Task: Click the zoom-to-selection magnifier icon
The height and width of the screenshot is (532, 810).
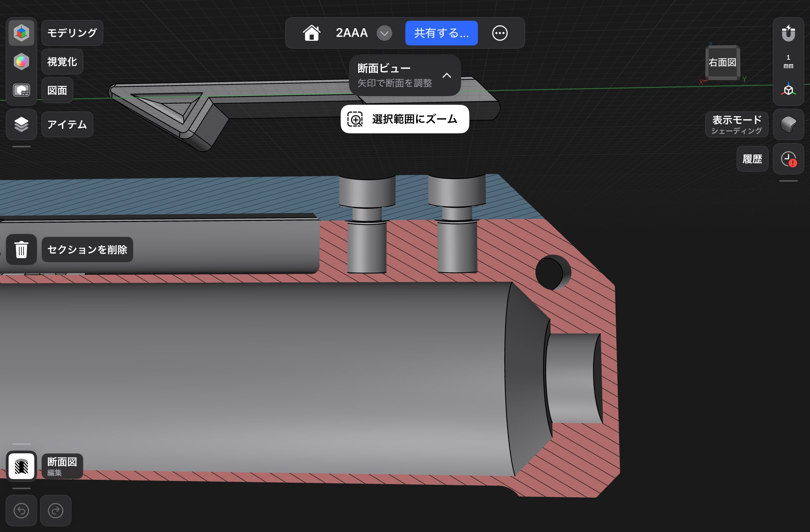Action: coord(355,119)
